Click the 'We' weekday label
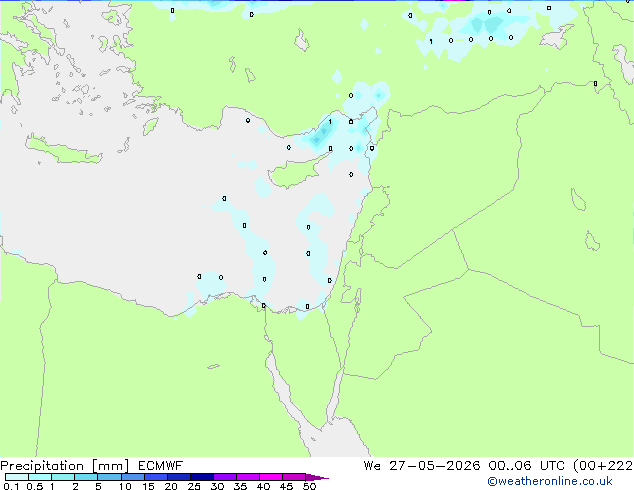The height and width of the screenshot is (490, 634). pos(372,466)
